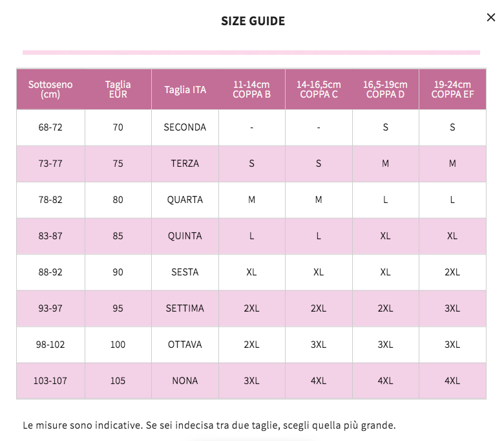Select the EUR size 80 cell
The height and width of the screenshot is (441, 504).
[x=118, y=200]
